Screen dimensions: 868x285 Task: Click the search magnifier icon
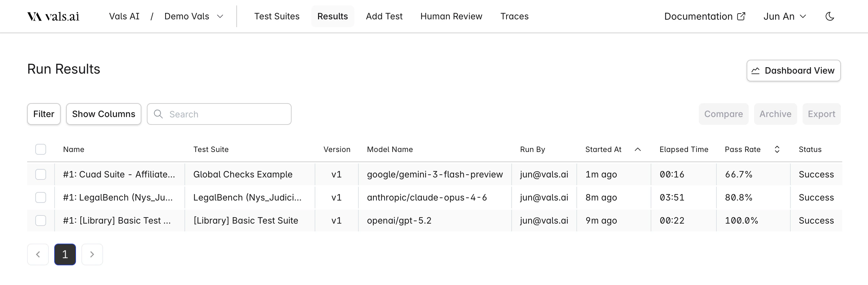click(158, 114)
